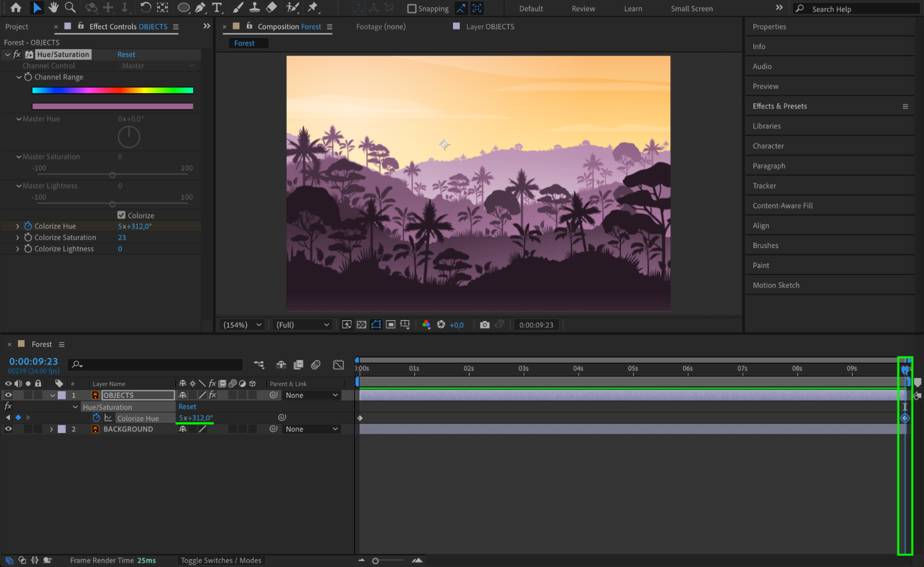Open graph editor in timeline
The image size is (924, 567).
[338, 365]
